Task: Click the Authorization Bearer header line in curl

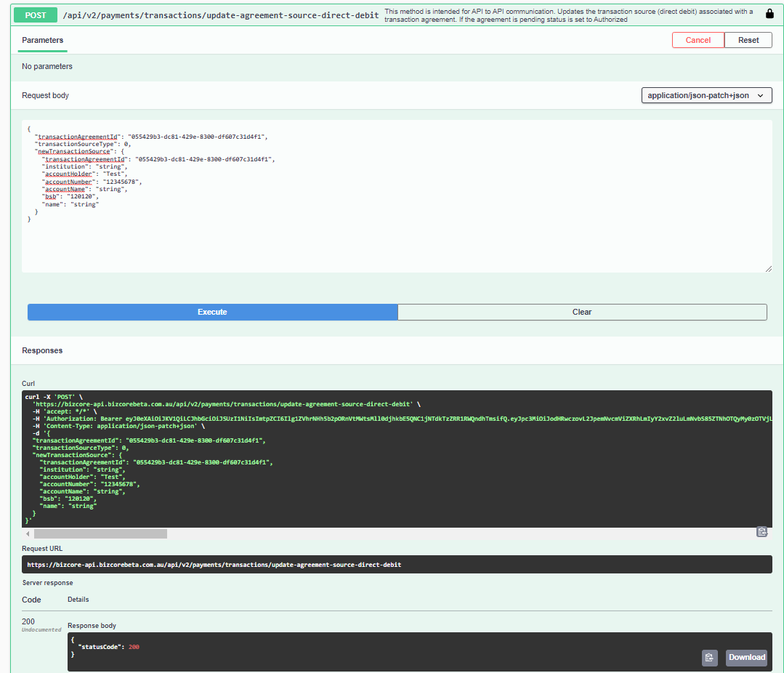Action: coord(402,419)
